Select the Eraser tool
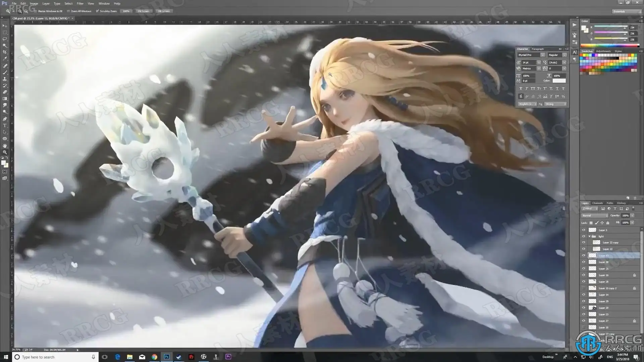Screen dimensions: 644x362 click(5, 92)
